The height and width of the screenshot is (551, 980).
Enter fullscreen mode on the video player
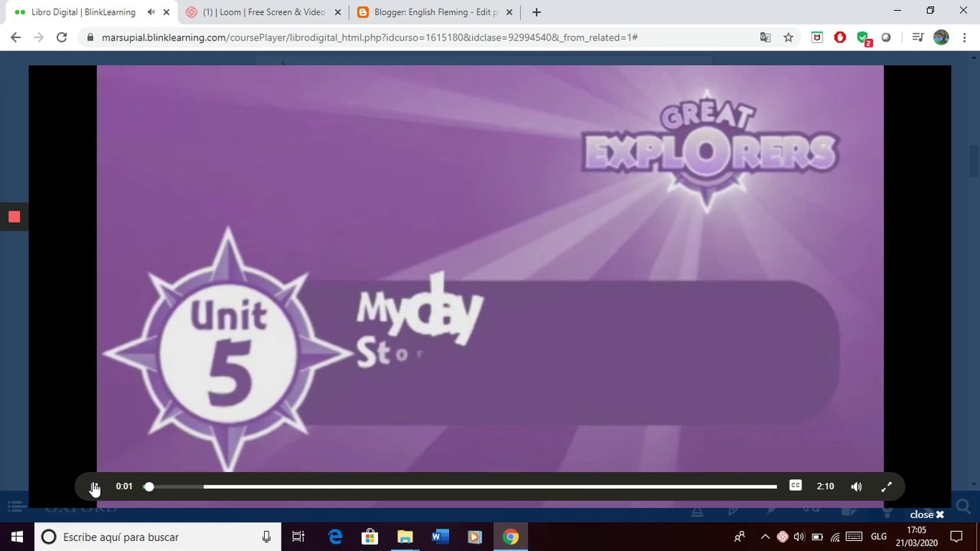[887, 487]
